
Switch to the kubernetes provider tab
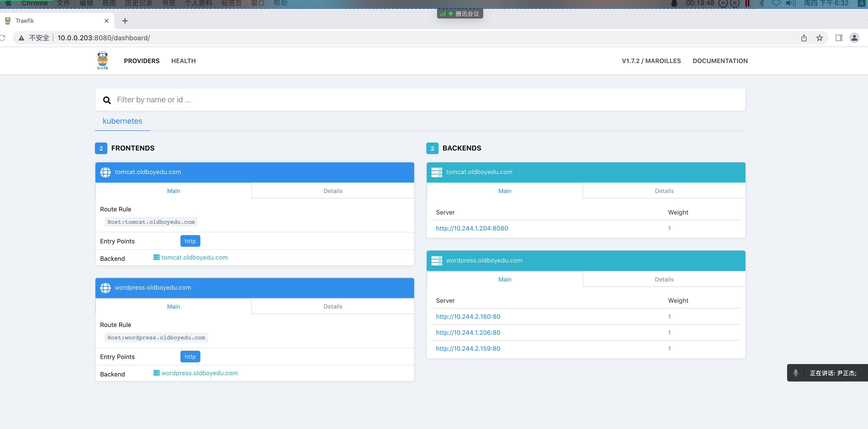click(122, 121)
